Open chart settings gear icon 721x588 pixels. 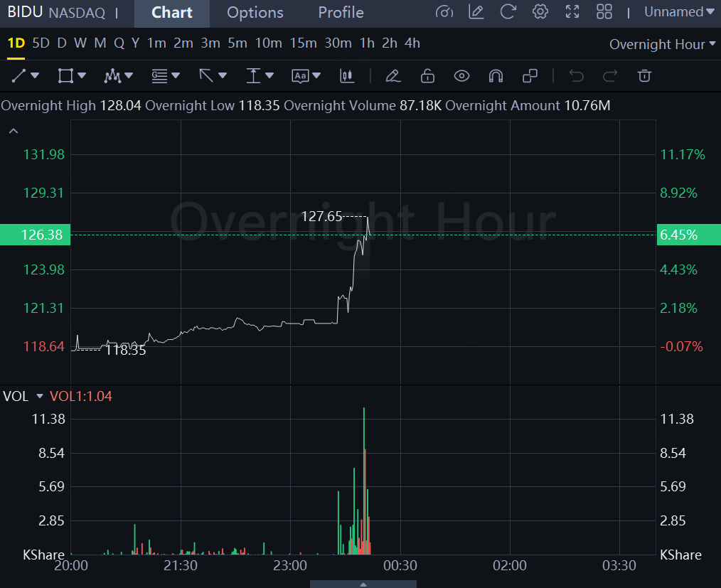point(540,12)
